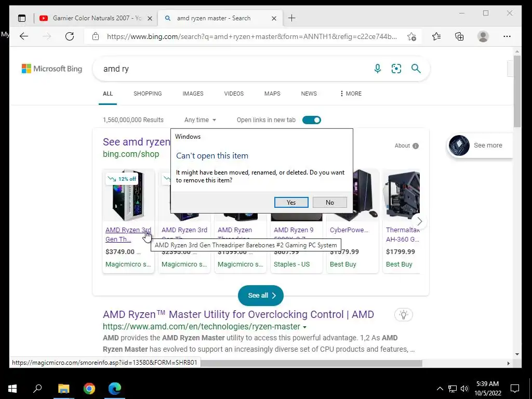
Task: Open the MORE search categories menu
Action: tap(351, 94)
